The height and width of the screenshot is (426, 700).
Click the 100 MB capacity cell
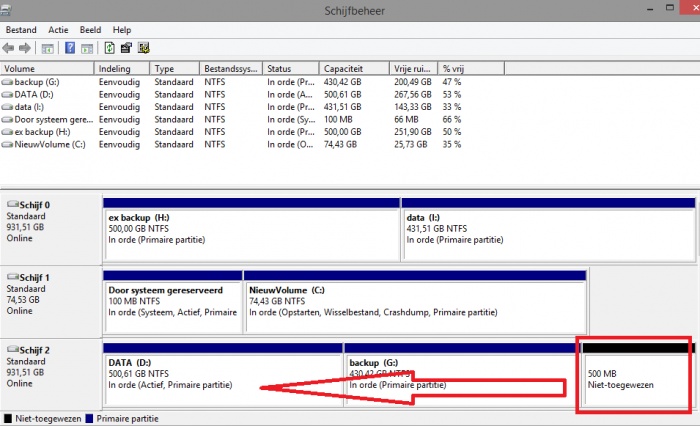(x=338, y=120)
